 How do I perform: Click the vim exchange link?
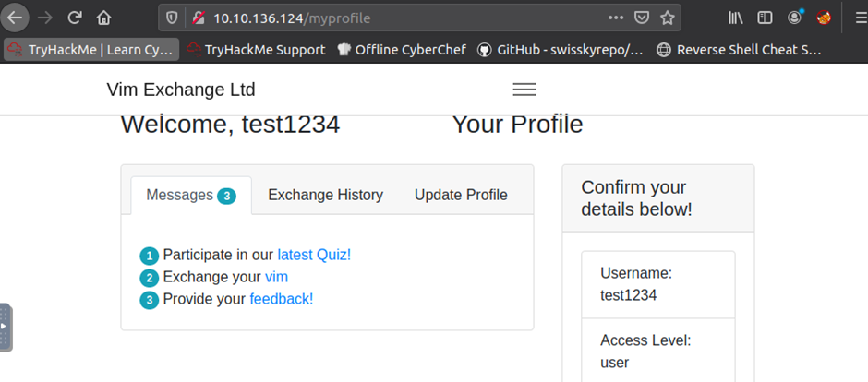(x=276, y=277)
